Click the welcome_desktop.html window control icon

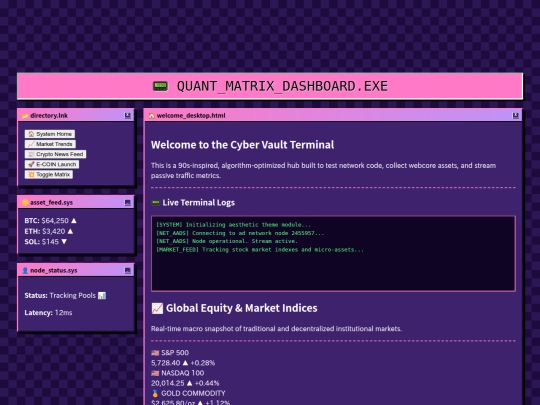coord(516,115)
